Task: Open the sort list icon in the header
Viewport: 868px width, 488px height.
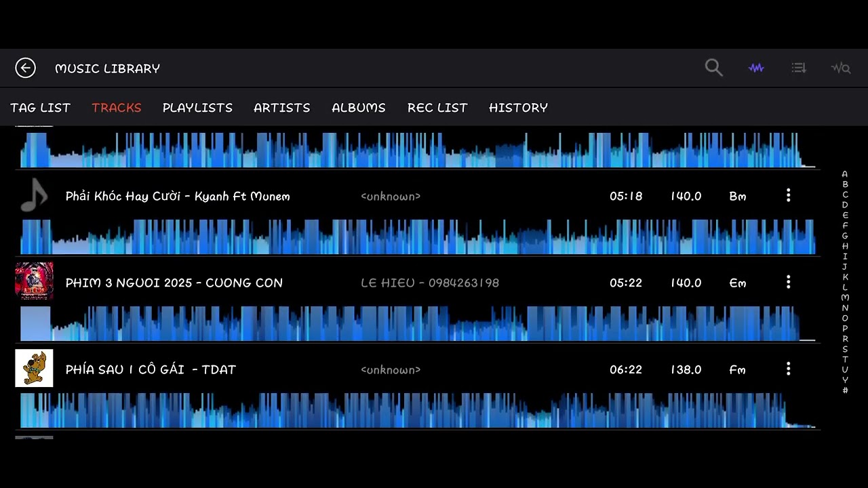Action: click(799, 68)
